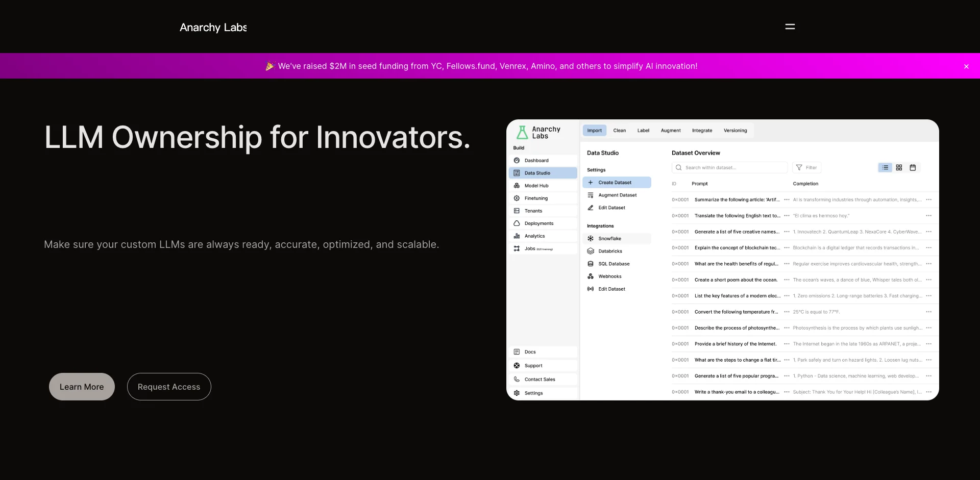Click the Model Hub sidebar label
The width and height of the screenshot is (980, 480).
click(536, 186)
